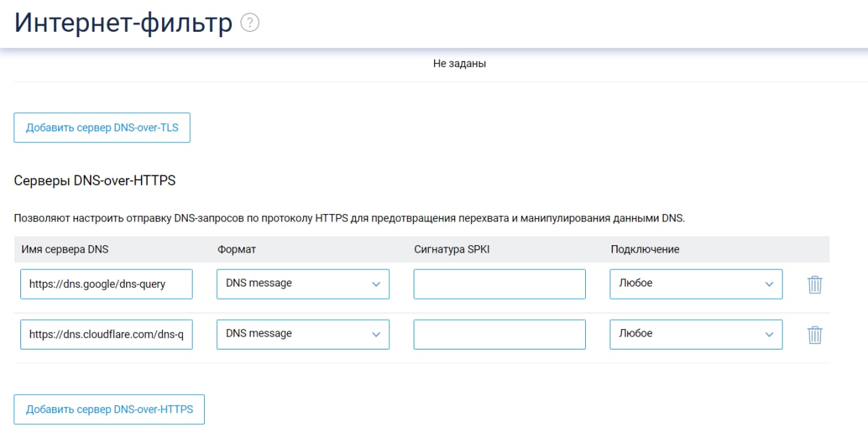Focus the https://dns.google/dns-query server name field

106,284
